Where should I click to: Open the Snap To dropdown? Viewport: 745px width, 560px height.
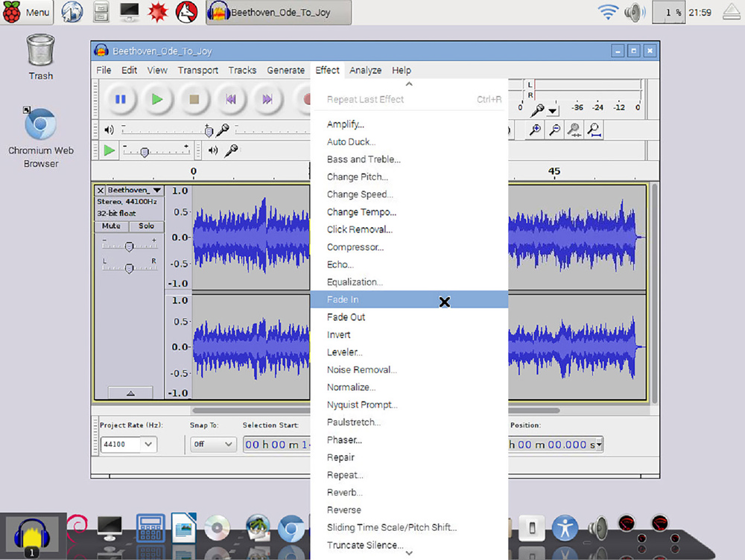click(x=228, y=444)
